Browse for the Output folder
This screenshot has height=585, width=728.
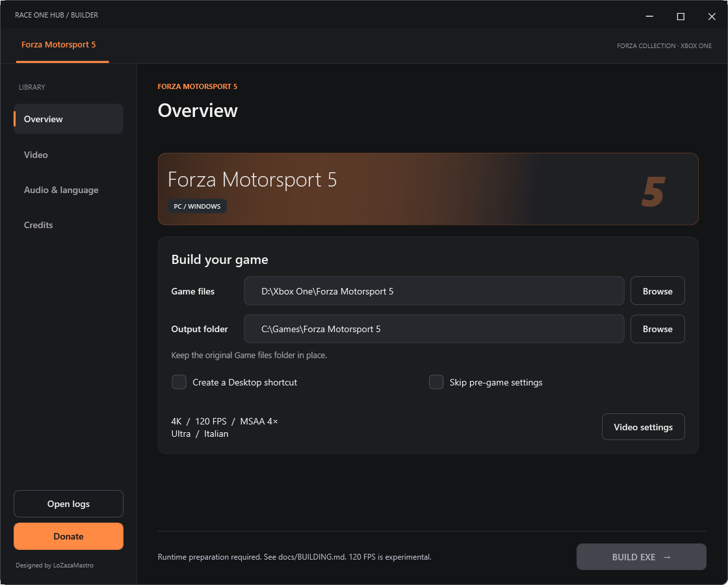coord(657,329)
